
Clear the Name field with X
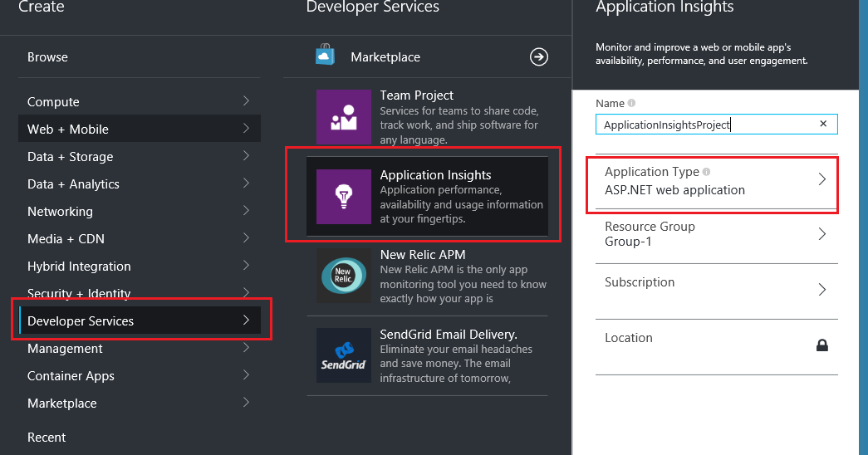tap(823, 124)
